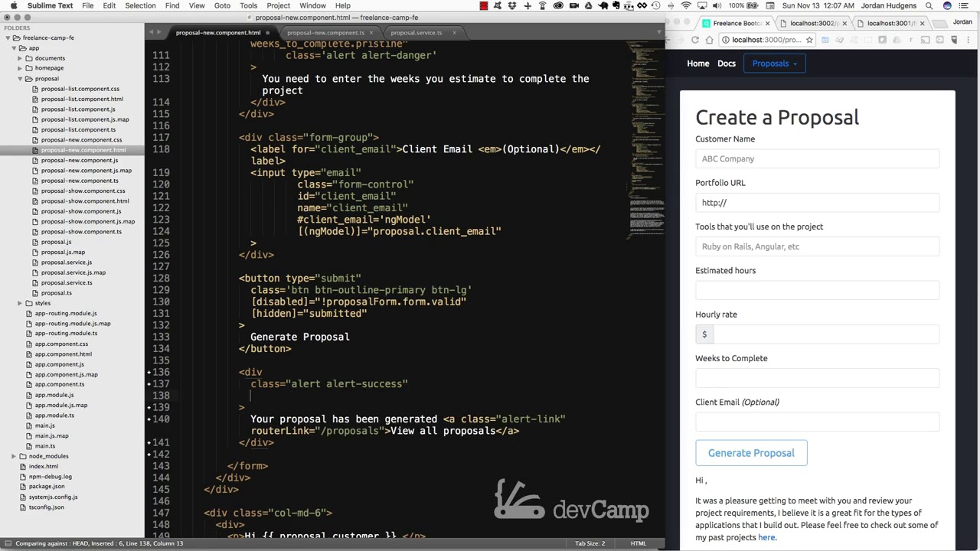Expand the node_modules folder
This screenshot has width=980, height=551.
[x=14, y=456]
